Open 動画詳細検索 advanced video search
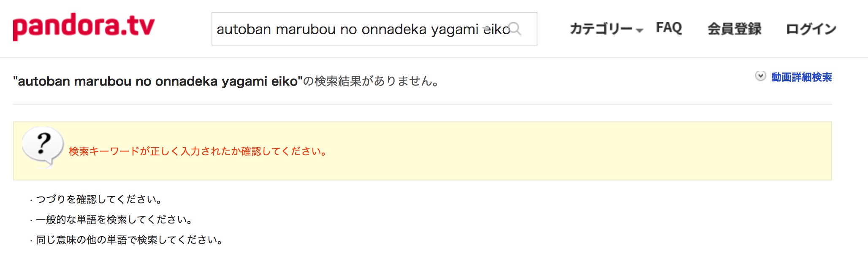 (x=801, y=77)
